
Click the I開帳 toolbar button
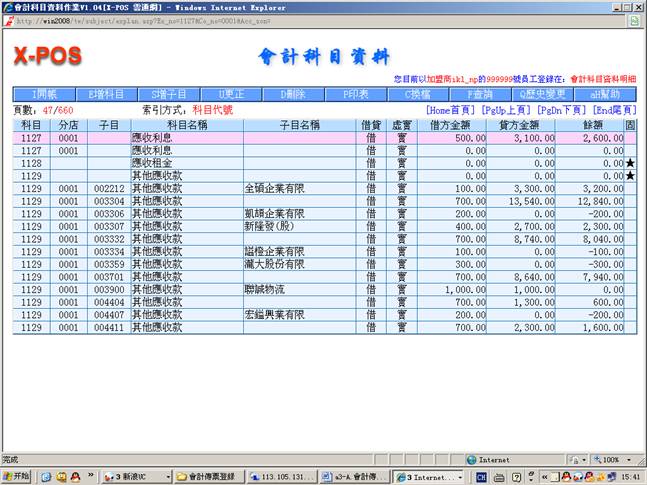tap(44, 94)
